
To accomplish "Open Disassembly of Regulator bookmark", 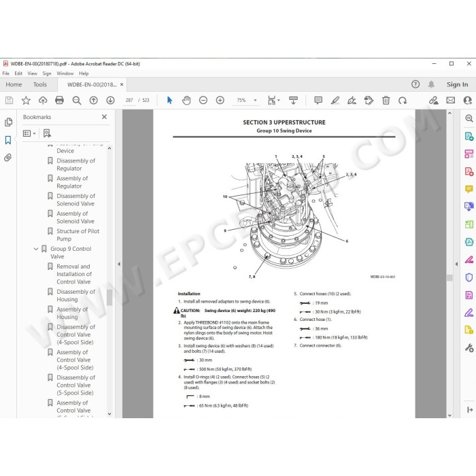I will tap(76, 165).
